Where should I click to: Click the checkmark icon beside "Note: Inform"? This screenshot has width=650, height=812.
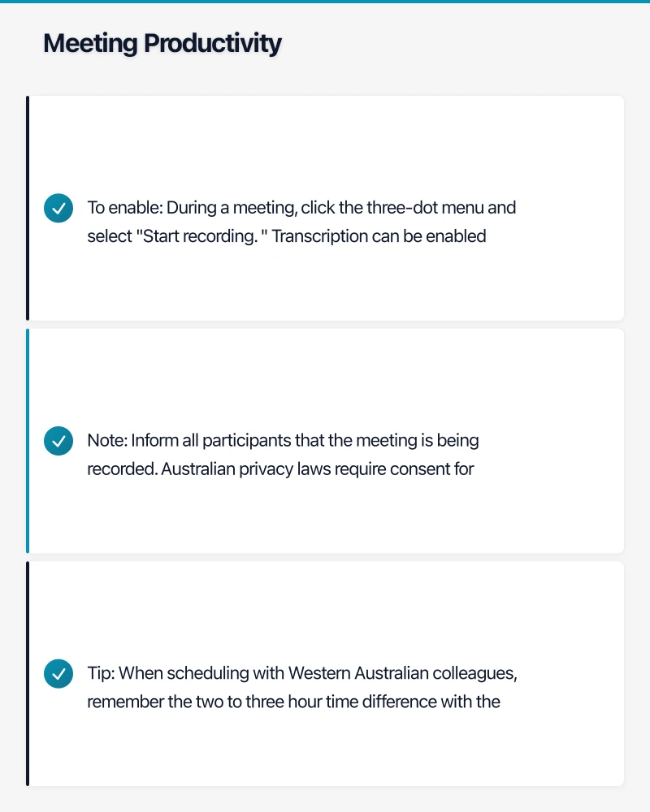click(58, 441)
